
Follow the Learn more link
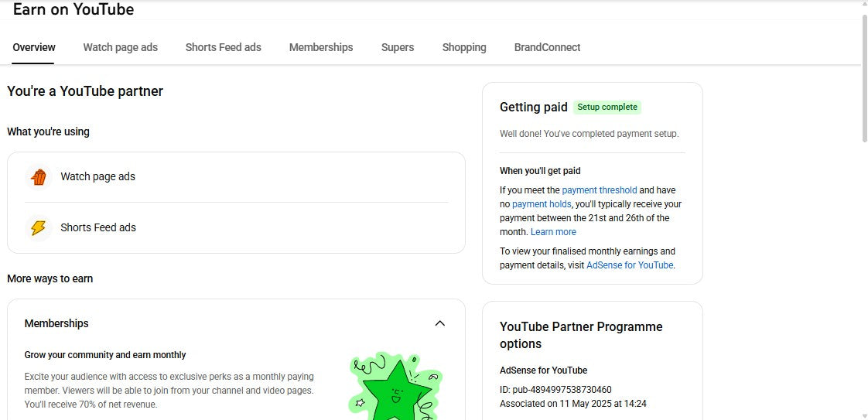coord(553,232)
